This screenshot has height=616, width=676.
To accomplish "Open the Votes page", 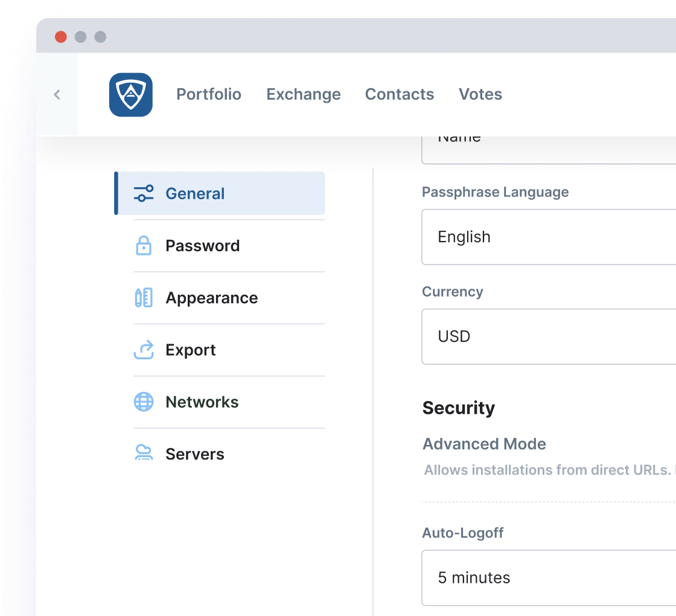I will (x=480, y=94).
